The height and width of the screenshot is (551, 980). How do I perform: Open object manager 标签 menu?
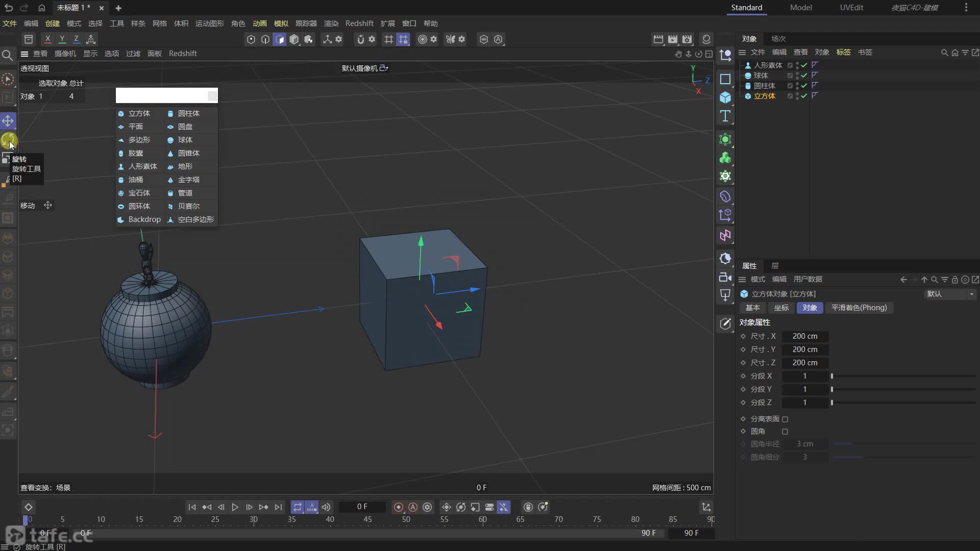843,52
